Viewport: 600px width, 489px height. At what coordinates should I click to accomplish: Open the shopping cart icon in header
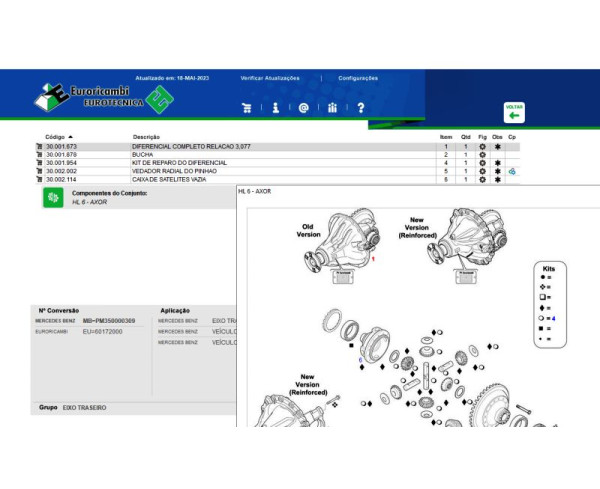click(x=247, y=108)
